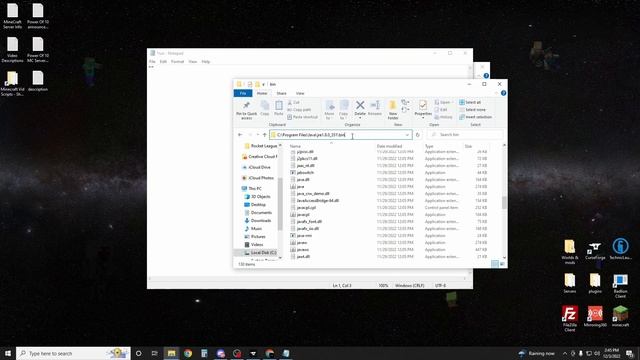Click Invert selection in ribbon
This screenshot has width=640, height=360.
point(476,117)
